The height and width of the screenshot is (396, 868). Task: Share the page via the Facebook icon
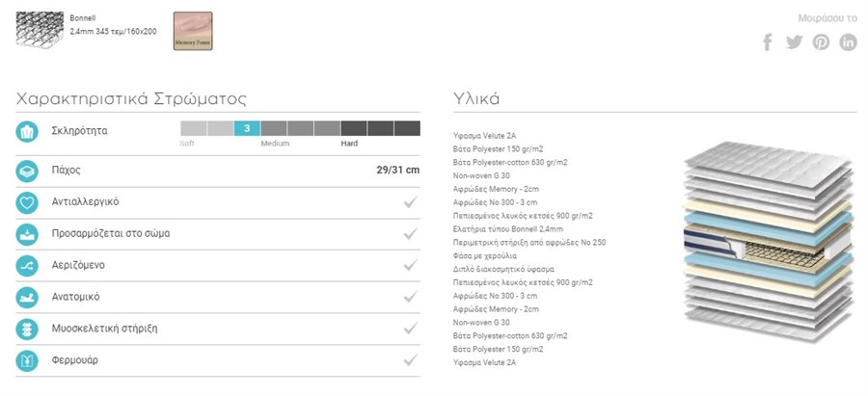[x=768, y=42]
